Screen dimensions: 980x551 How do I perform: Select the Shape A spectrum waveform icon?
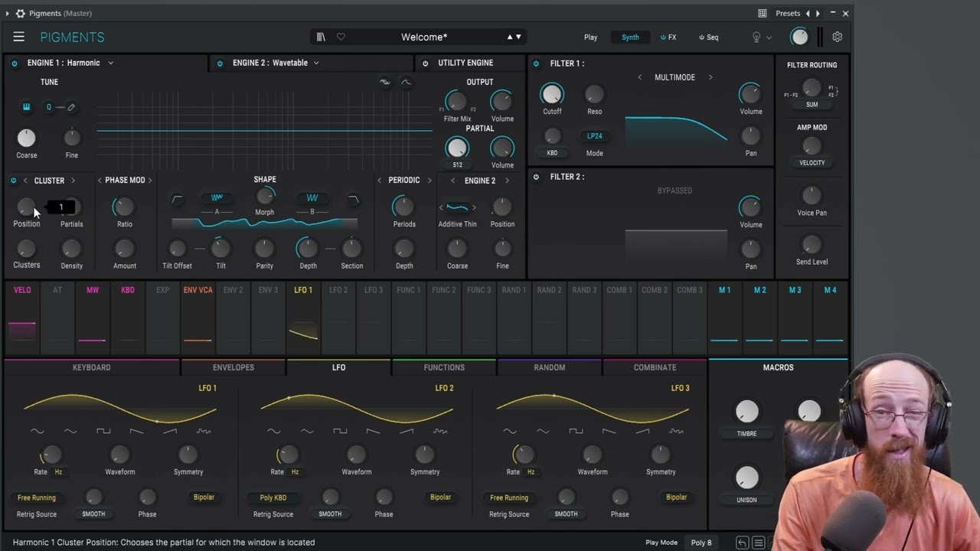217,198
